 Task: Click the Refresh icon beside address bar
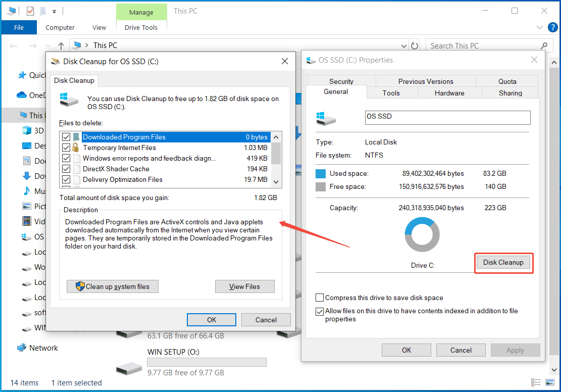(x=415, y=46)
